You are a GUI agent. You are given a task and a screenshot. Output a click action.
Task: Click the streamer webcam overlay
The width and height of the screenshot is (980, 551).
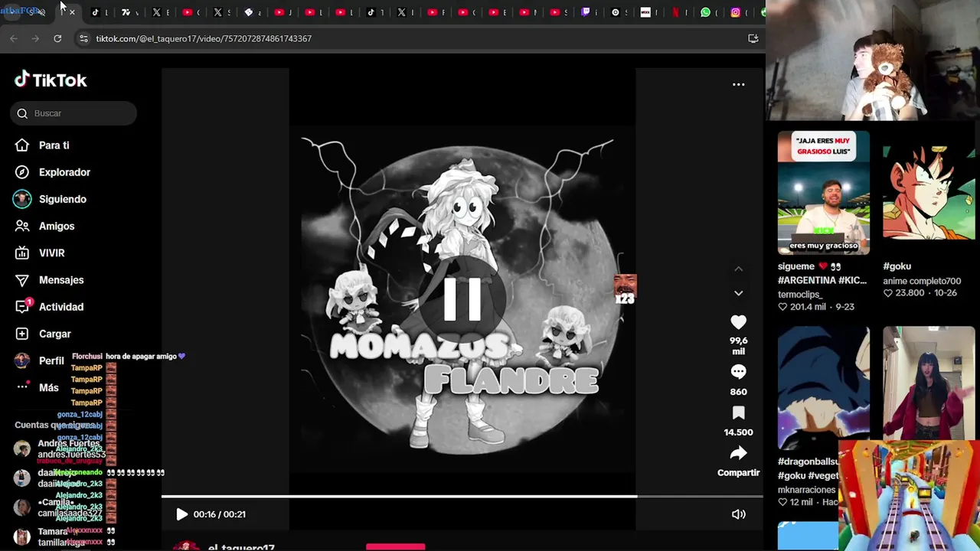[873, 60]
